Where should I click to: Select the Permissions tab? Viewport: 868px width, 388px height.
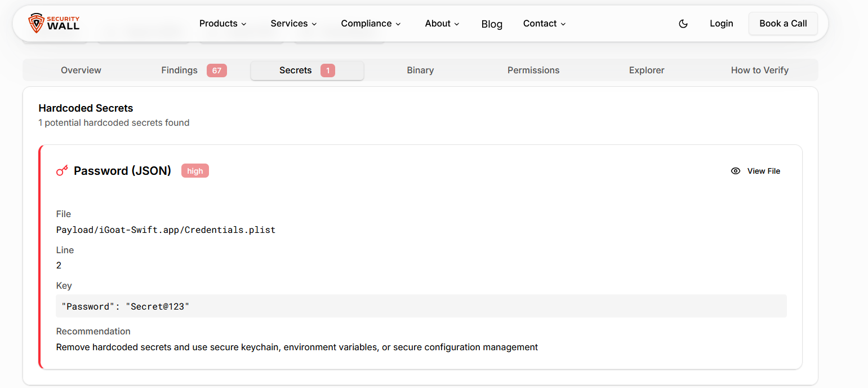[x=533, y=70]
